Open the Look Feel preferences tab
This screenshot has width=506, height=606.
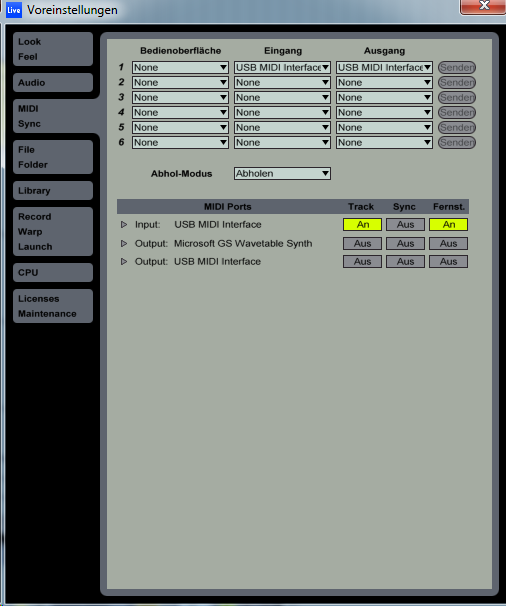coord(53,49)
